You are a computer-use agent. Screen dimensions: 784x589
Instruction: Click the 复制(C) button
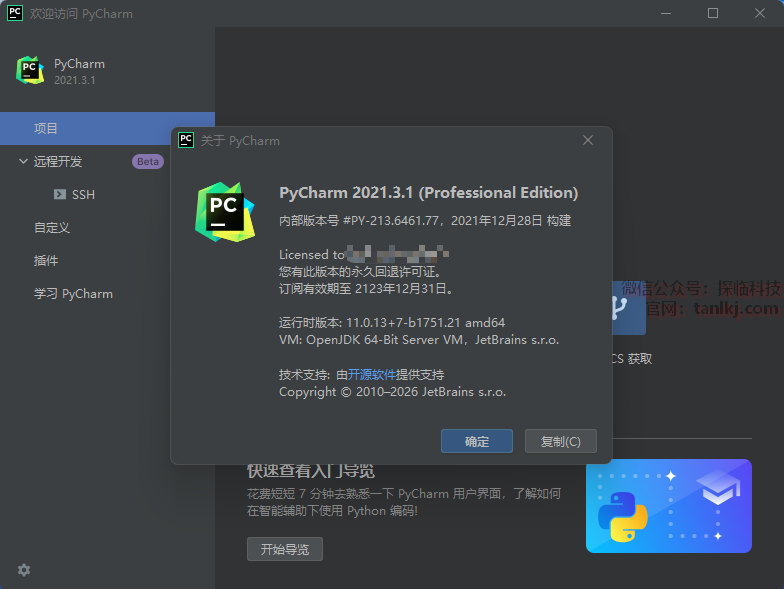click(x=560, y=441)
